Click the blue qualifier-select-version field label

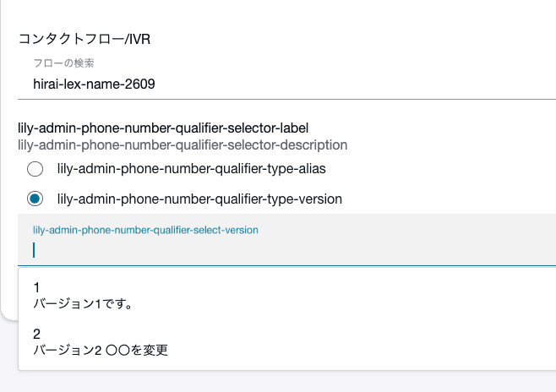click(x=145, y=230)
